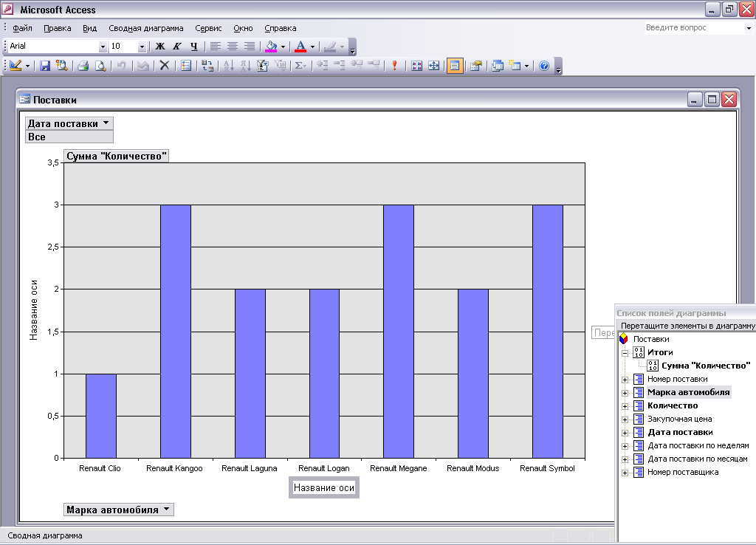The width and height of the screenshot is (756, 545).
Task: Click the show top/bottom items icon
Action: pos(280,66)
